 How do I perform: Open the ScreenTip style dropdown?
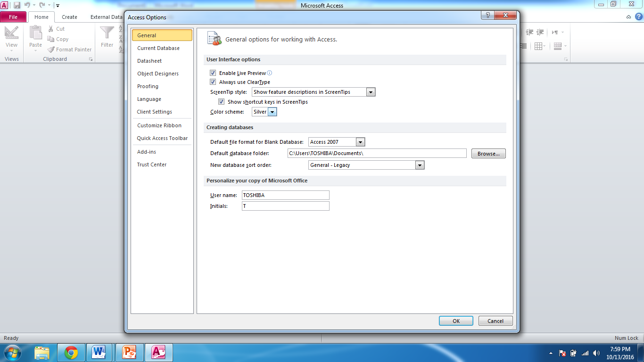pos(372,92)
